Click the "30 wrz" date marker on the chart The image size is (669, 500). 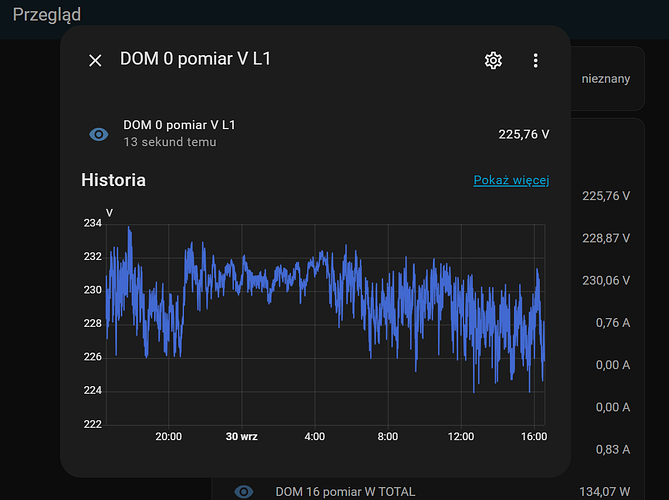[x=241, y=437]
